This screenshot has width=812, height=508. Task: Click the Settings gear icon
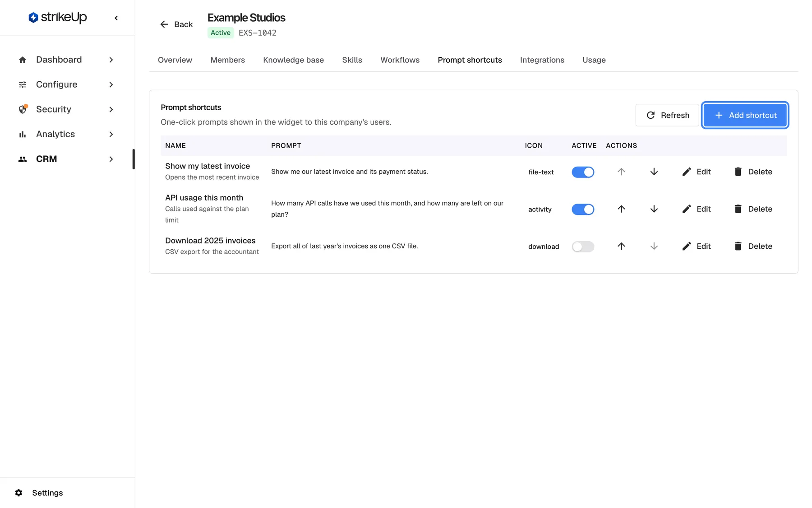click(x=18, y=493)
